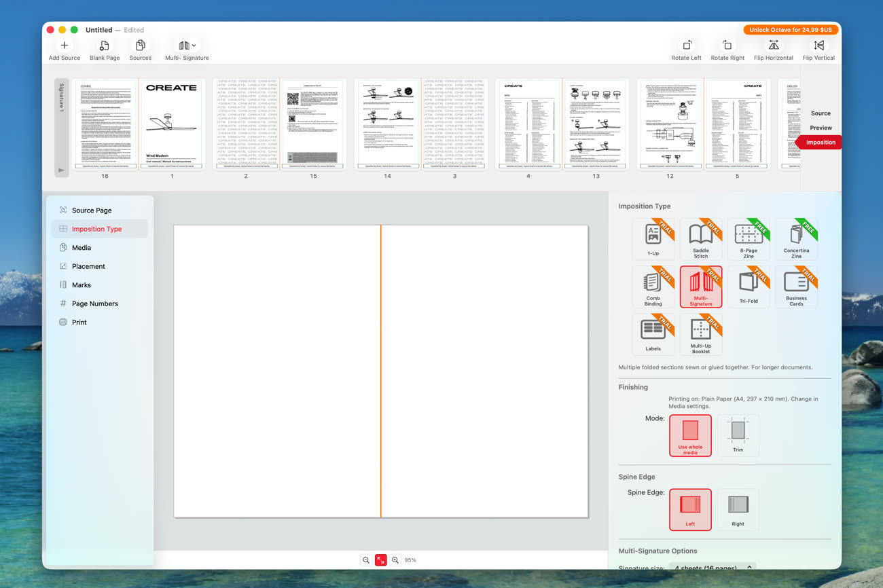Open the Page Numbers sidebar section

94,304
